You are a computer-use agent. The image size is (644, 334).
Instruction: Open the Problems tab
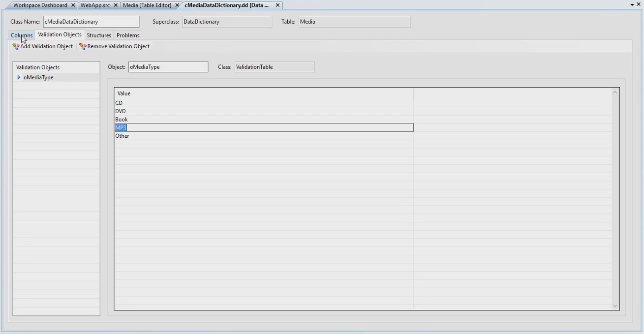tap(128, 35)
